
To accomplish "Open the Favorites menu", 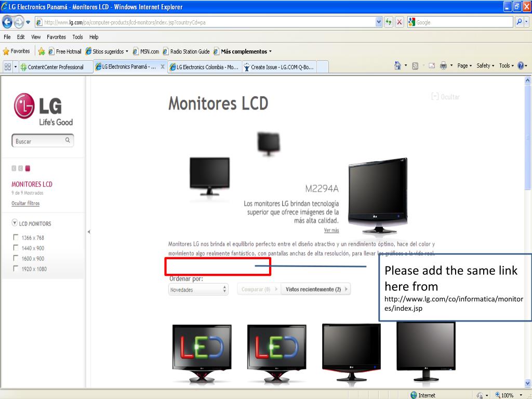I will pyautogui.click(x=56, y=37).
